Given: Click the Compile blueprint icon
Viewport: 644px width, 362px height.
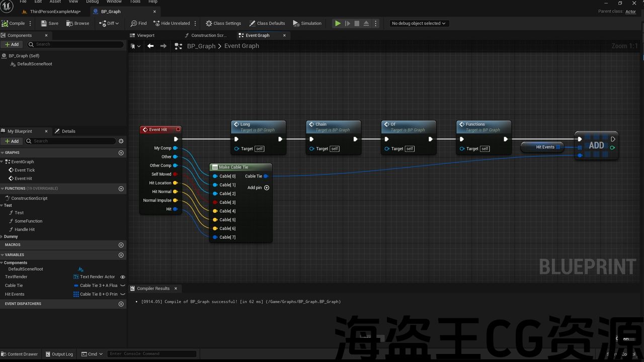Looking at the screenshot, I should 5,23.
